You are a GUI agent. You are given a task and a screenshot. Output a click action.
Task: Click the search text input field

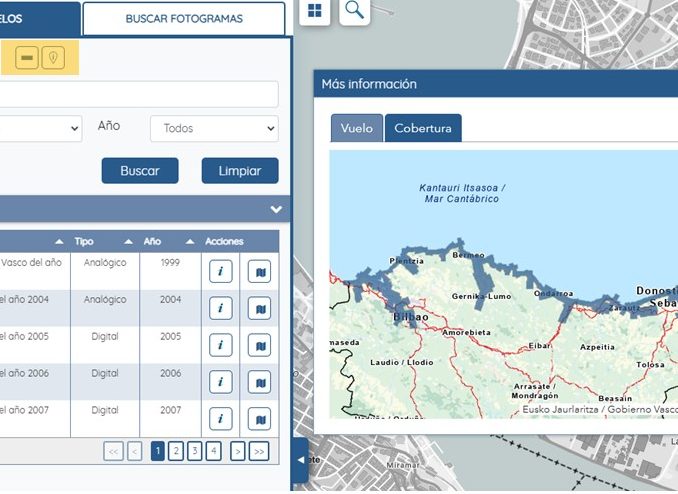tap(140, 94)
